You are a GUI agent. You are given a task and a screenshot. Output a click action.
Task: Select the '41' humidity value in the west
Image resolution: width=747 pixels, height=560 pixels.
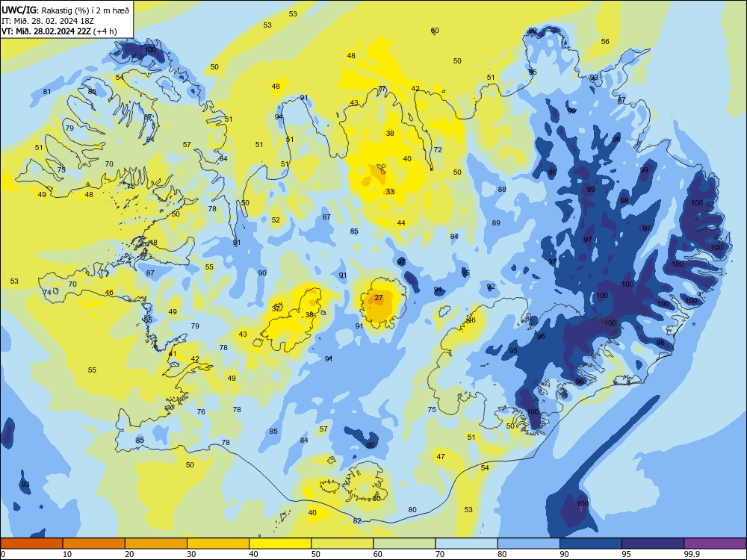pyautogui.click(x=173, y=354)
